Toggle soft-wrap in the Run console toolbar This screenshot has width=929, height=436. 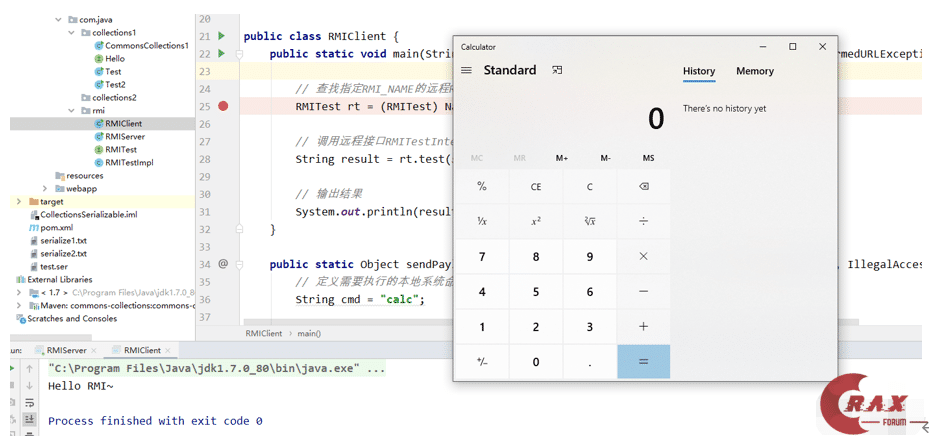(29, 403)
